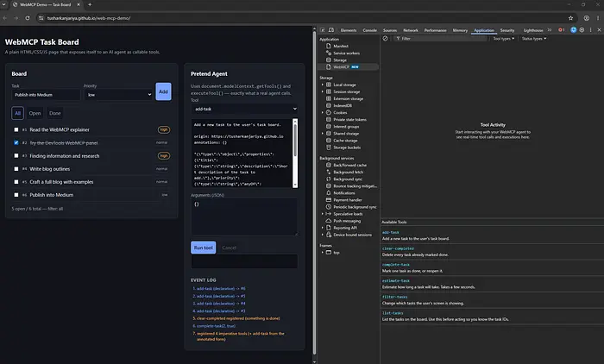
Task: Expand Shared storage tree node
Action: (x=323, y=134)
